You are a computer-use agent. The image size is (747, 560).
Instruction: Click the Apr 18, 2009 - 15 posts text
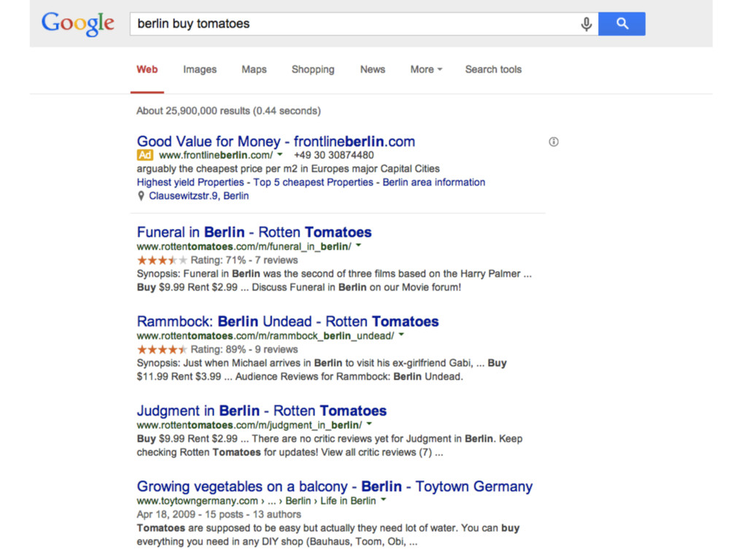click(219, 514)
